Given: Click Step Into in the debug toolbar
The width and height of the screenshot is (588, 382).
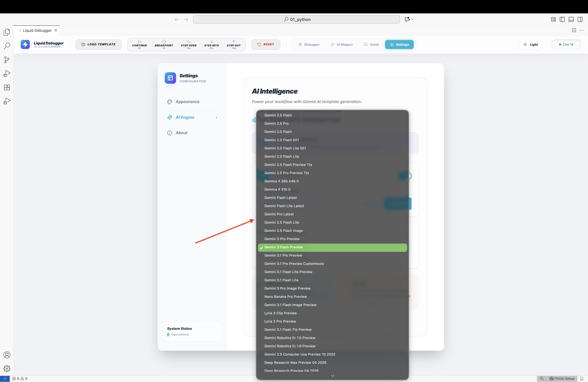Looking at the screenshot, I should (x=212, y=45).
